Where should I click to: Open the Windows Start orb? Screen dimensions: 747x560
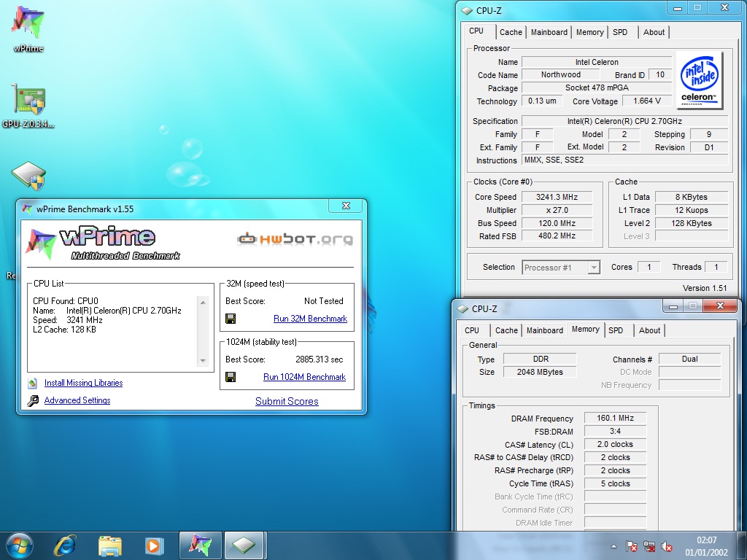[19, 545]
